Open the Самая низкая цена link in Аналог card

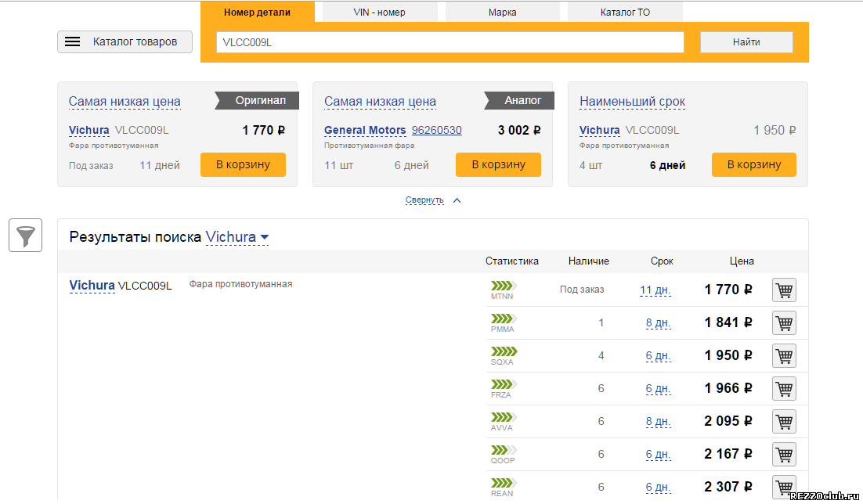[380, 101]
